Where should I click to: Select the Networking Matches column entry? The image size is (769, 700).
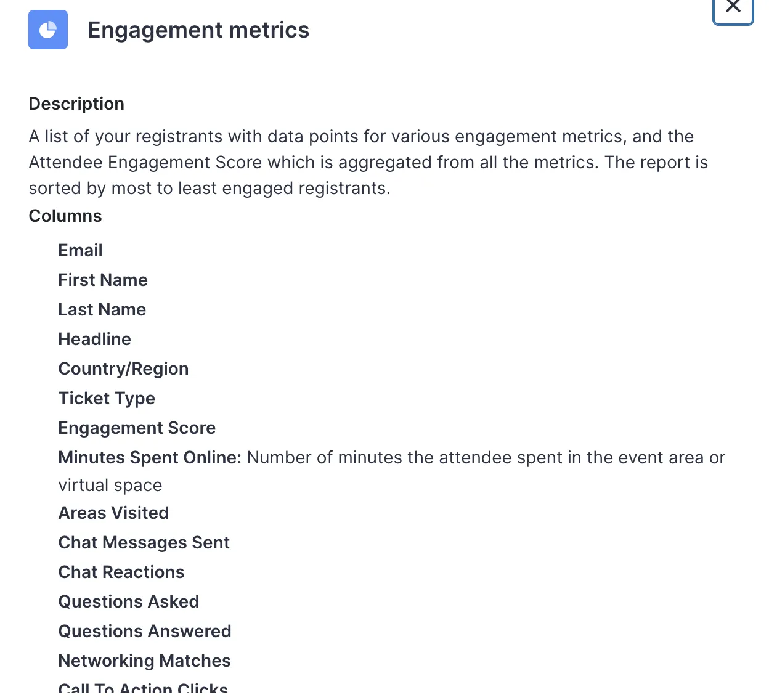click(144, 661)
